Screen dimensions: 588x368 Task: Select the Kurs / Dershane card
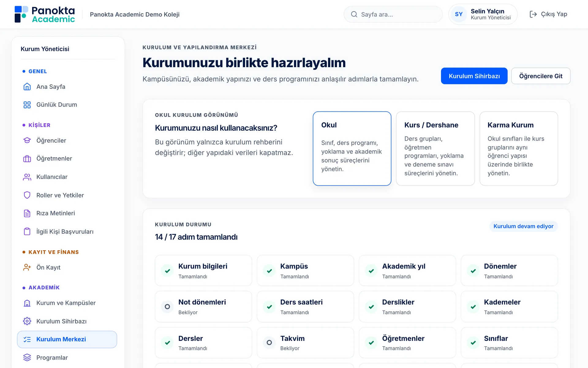pyautogui.click(x=435, y=148)
